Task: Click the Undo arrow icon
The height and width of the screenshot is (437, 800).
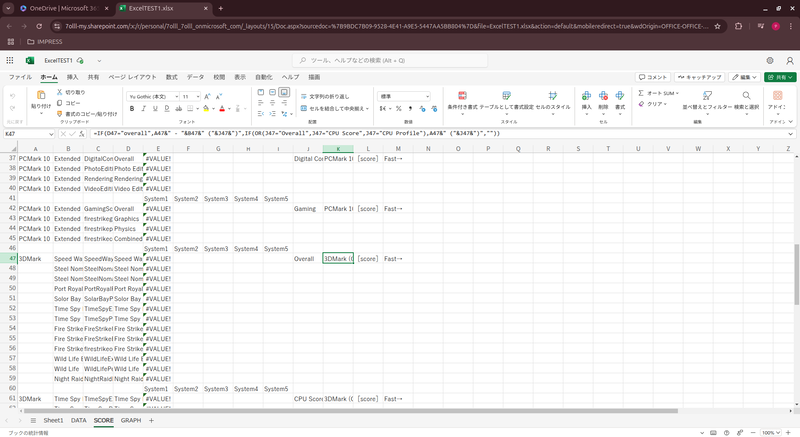Action: (x=13, y=96)
